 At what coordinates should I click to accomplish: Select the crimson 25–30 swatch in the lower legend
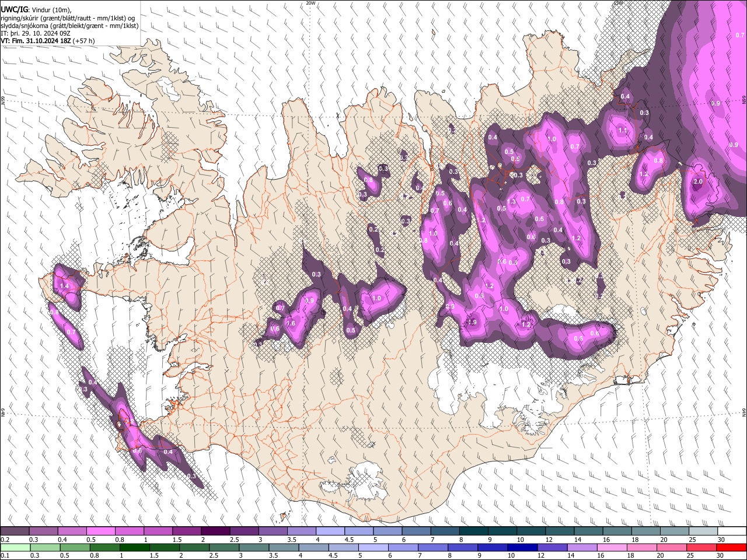click(x=701, y=547)
